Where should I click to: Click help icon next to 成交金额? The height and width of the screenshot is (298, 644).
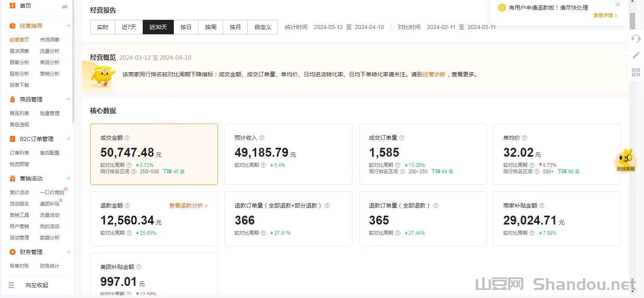127,138
